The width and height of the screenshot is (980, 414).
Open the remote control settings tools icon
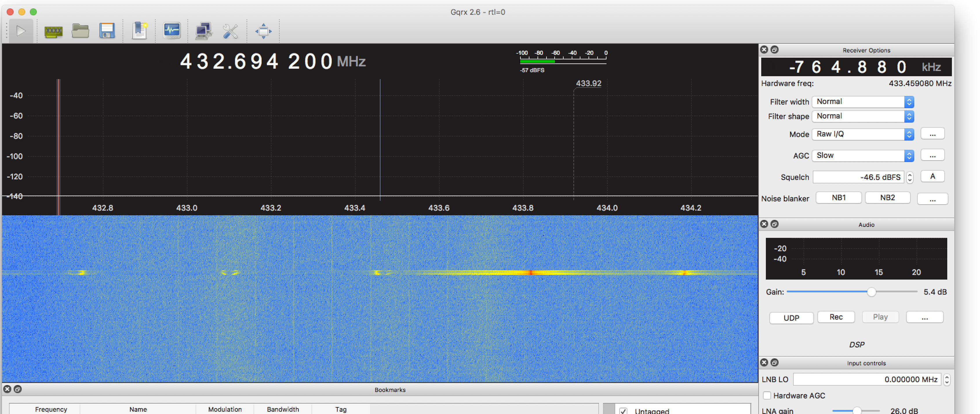click(x=230, y=31)
